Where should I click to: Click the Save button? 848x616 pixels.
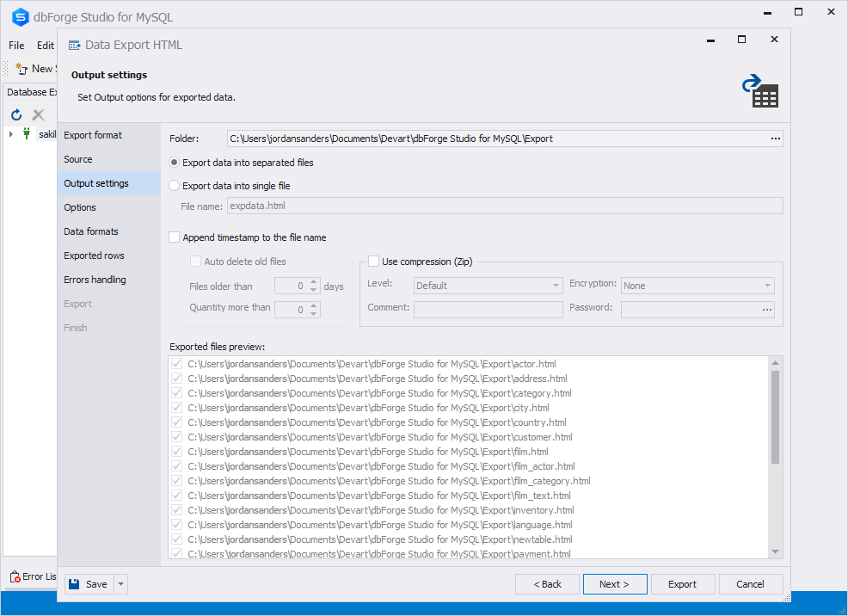tap(89, 584)
